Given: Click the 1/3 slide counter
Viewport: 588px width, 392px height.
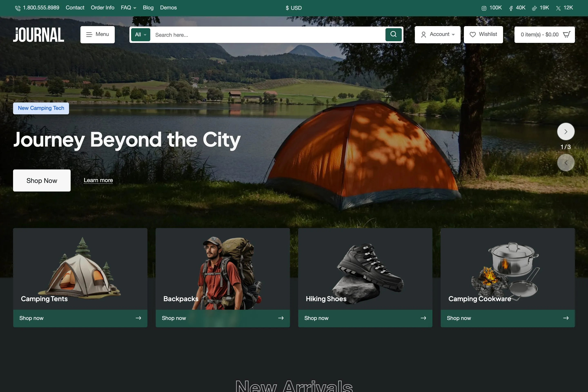Looking at the screenshot, I should pyautogui.click(x=566, y=147).
